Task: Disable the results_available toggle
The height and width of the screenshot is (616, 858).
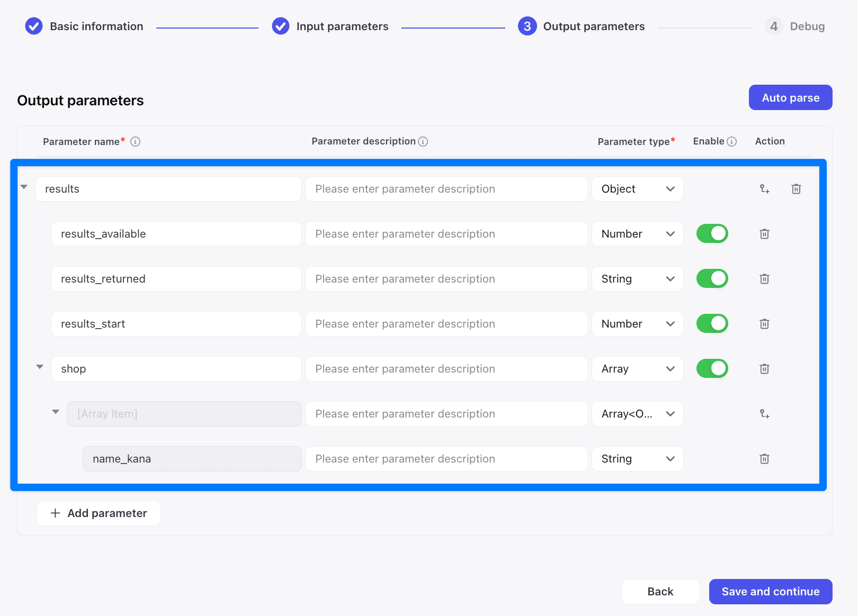Action: (712, 233)
